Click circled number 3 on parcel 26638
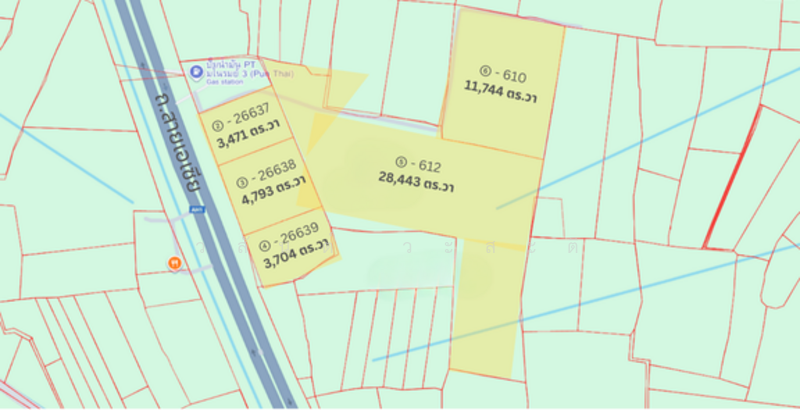The image size is (800, 410). 242,182
